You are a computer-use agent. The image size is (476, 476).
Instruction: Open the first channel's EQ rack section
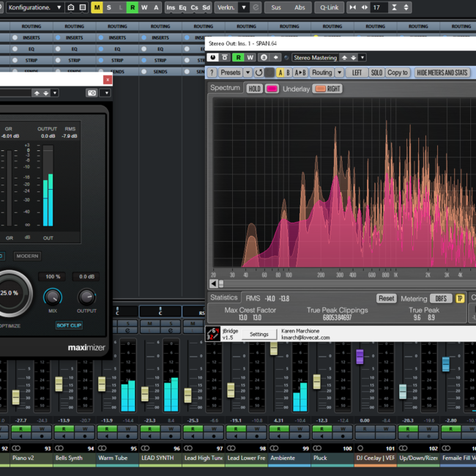[x=31, y=49]
